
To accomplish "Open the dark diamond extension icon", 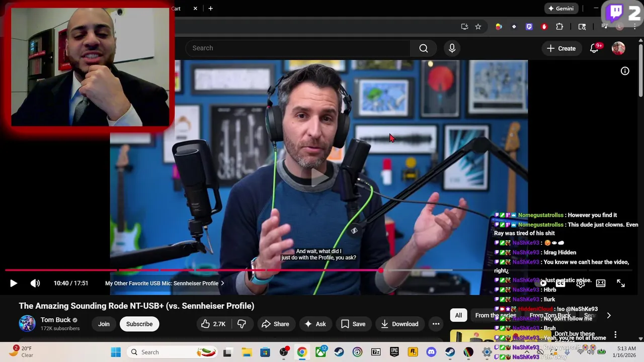I will tap(514, 27).
